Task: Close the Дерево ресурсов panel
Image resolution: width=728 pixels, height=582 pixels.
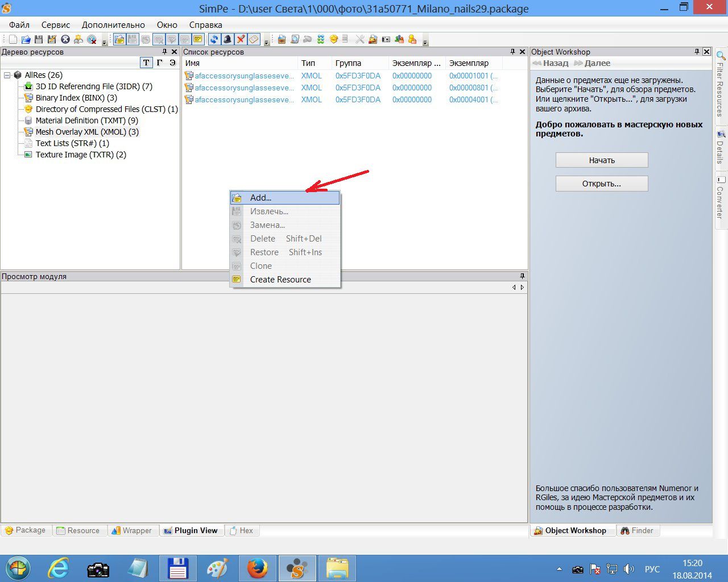Action: pos(174,52)
